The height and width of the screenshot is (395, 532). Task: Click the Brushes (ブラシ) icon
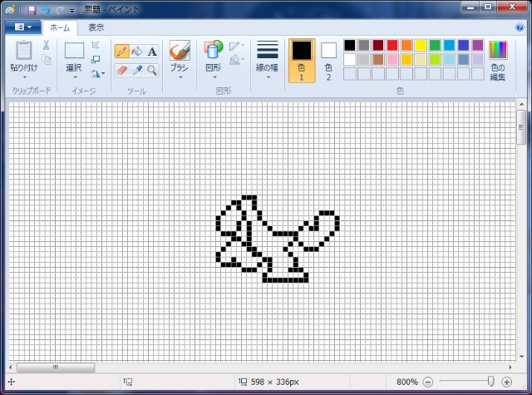tap(180, 51)
